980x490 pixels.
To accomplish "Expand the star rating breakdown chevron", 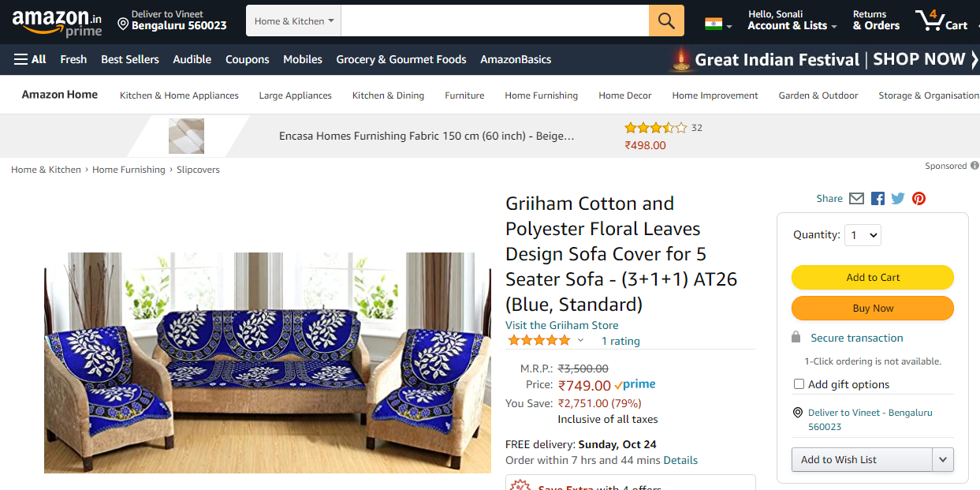I will [581, 341].
